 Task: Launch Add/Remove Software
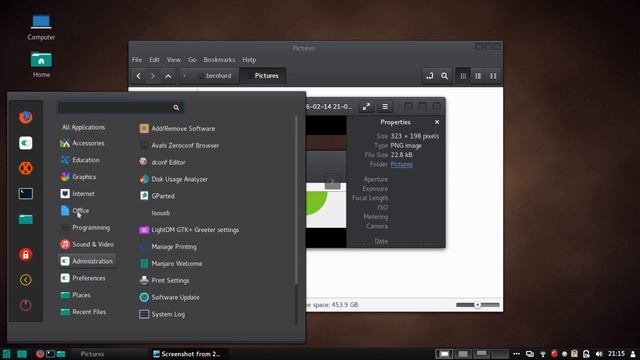click(x=177, y=129)
